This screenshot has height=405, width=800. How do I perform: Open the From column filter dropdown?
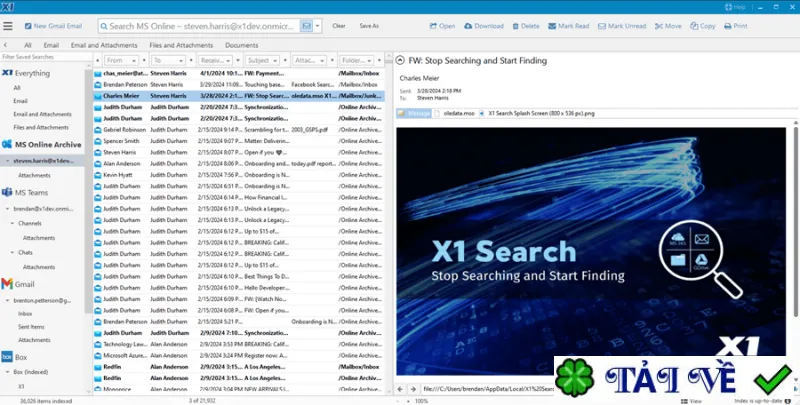(x=134, y=61)
